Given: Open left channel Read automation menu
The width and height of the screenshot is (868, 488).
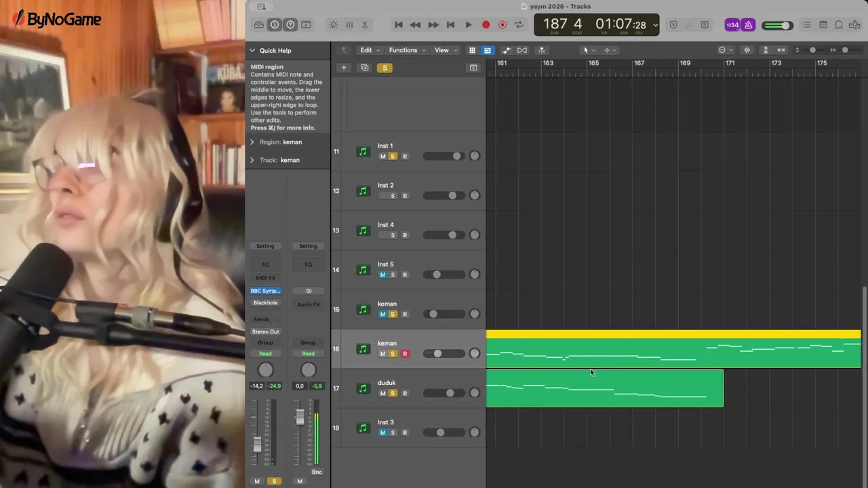Looking at the screenshot, I should pyautogui.click(x=265, y=354).
